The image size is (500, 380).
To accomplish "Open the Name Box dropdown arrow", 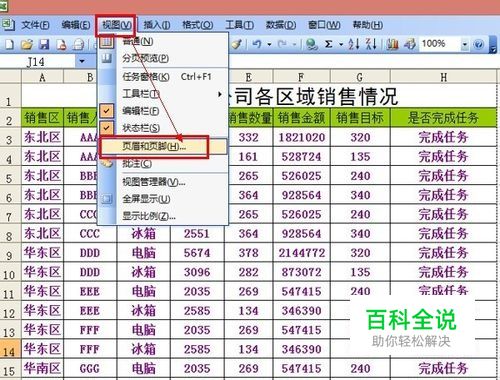I will coord(82,62).
